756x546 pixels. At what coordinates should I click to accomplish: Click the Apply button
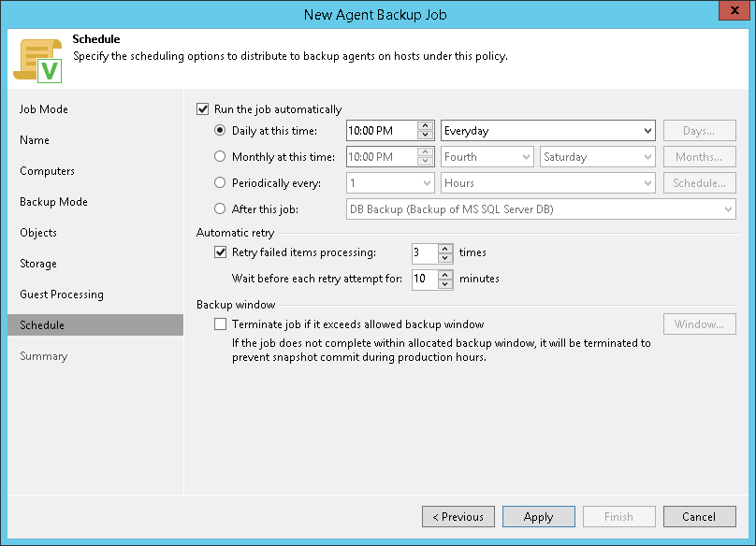point(538,517)
